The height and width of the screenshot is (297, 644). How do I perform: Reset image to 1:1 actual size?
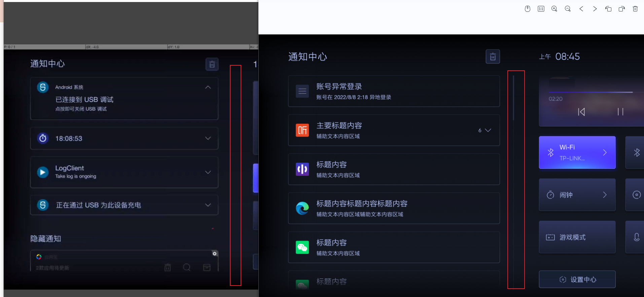pyautogui.click(x=541, y=9)
